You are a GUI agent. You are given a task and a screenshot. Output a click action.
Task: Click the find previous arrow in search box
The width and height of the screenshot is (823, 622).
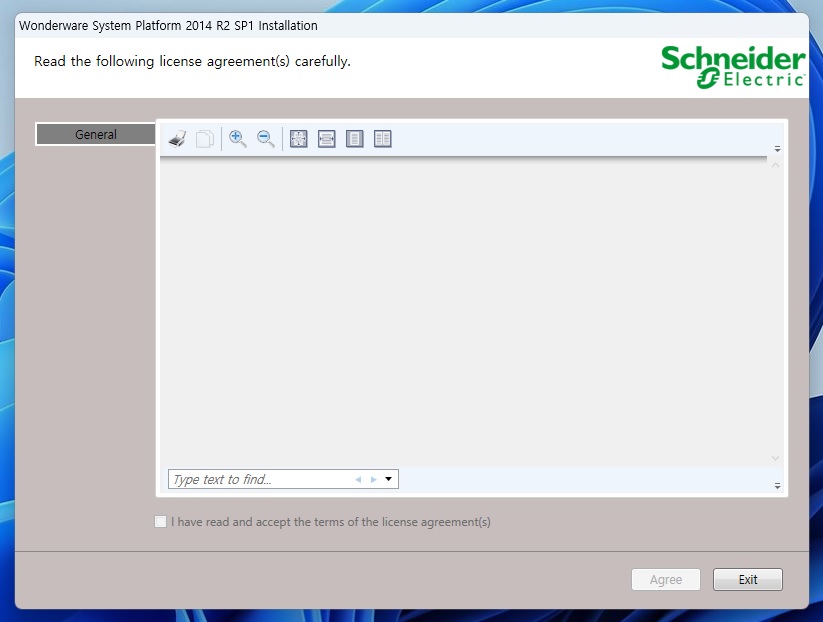coord(358,479)
